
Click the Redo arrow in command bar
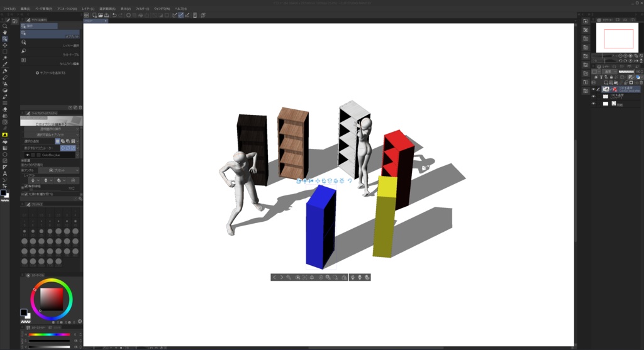(x=120, y=15)
